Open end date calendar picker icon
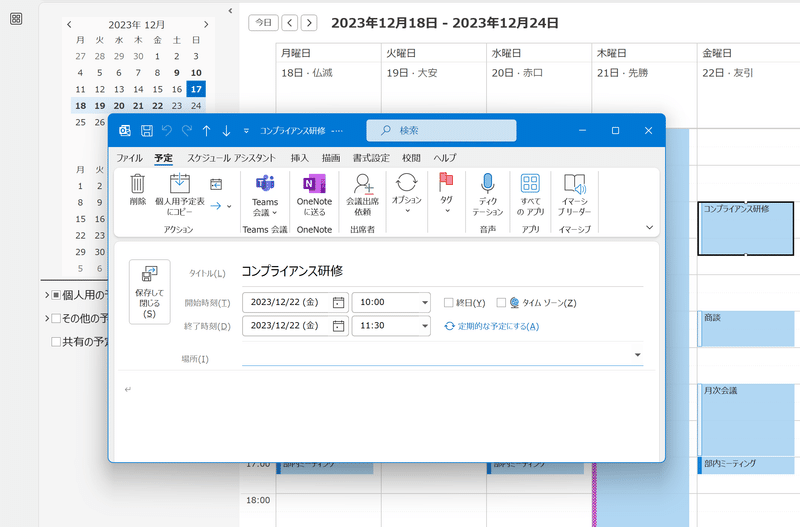 tap(338, 326)
